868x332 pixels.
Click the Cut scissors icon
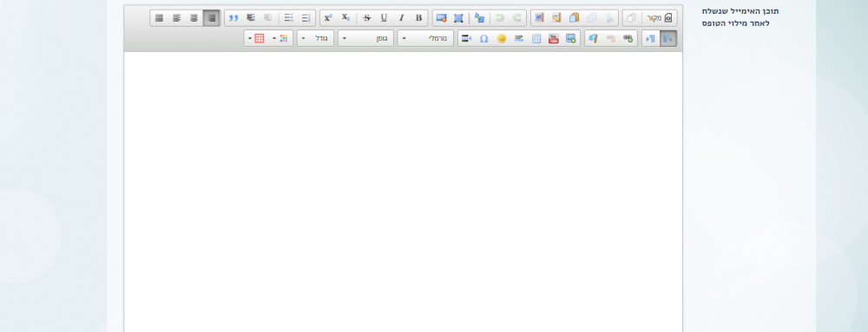(609, 17)
